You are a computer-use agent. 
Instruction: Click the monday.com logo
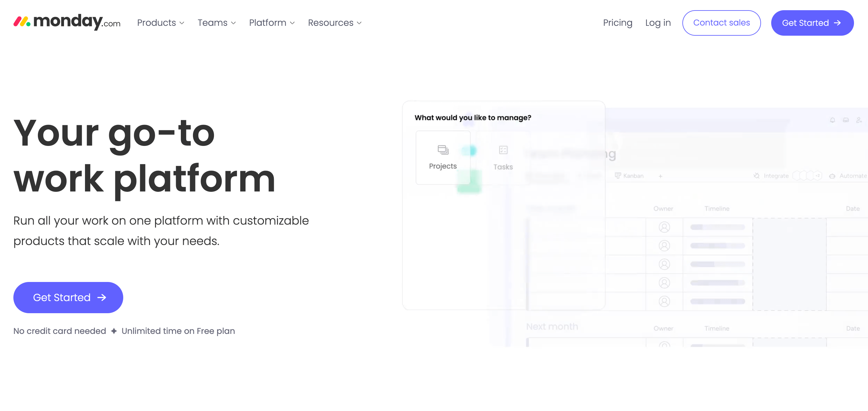(67, 22)
